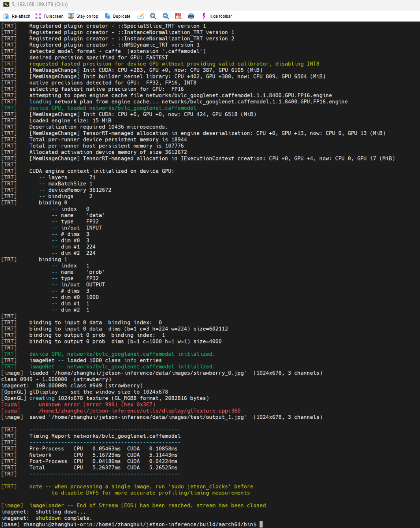Click the Duplicate session icon
The height and width of the screenshot is (528, 420).
(108, 16)
